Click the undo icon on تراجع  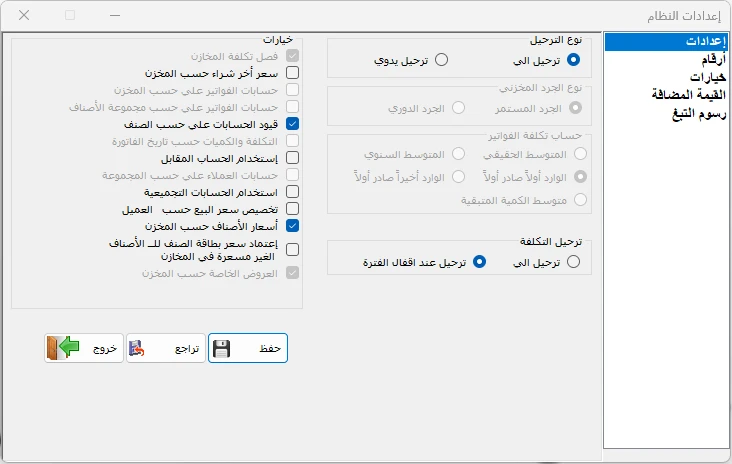(x=136, y=349)
